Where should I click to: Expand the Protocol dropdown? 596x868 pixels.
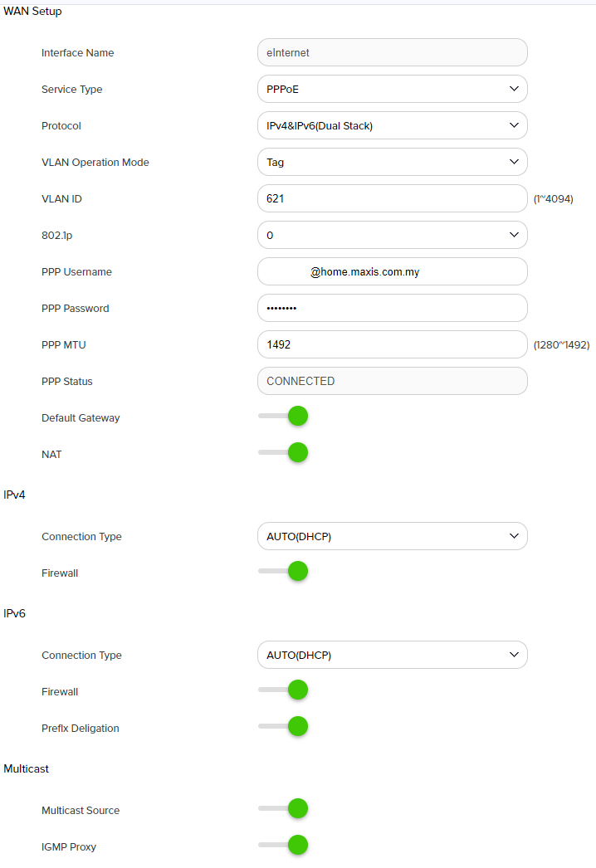coord(392,125)
